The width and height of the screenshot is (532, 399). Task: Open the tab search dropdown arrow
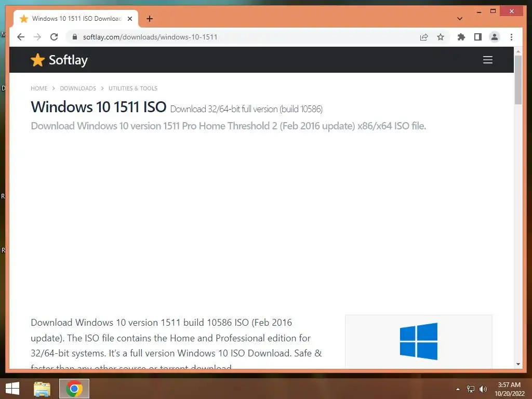(459, 19)
